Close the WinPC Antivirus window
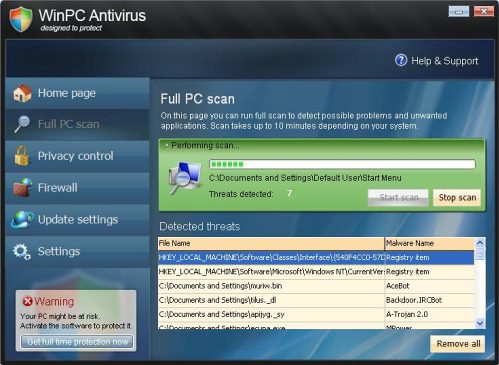This screenshot has width=499, height=365. point(483,12)
